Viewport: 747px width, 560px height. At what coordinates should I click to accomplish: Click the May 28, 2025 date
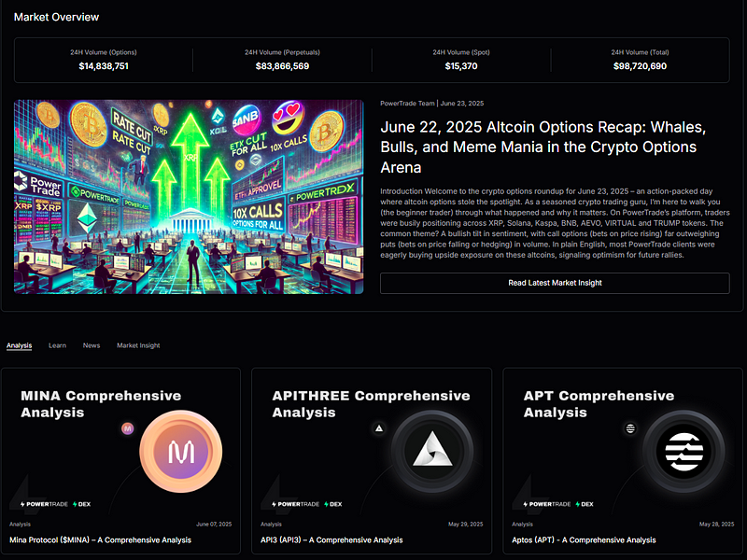pyautogui.click(x=716, y=524)
